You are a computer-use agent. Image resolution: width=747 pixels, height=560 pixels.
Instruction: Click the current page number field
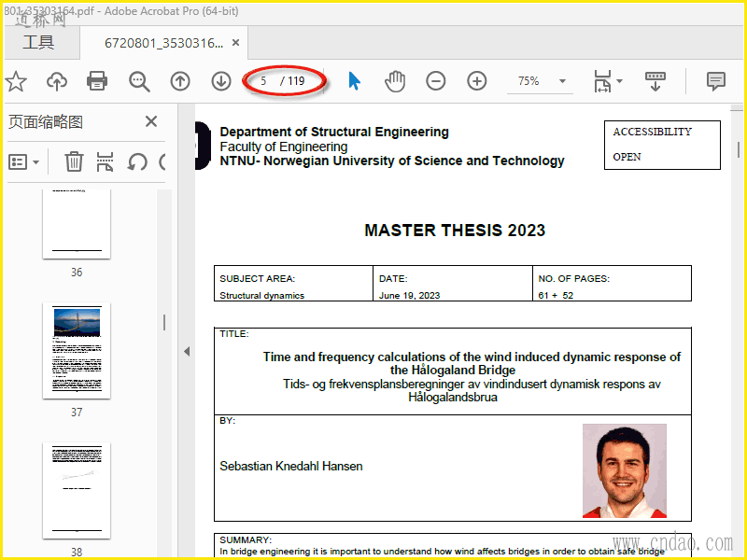(263, 81)
